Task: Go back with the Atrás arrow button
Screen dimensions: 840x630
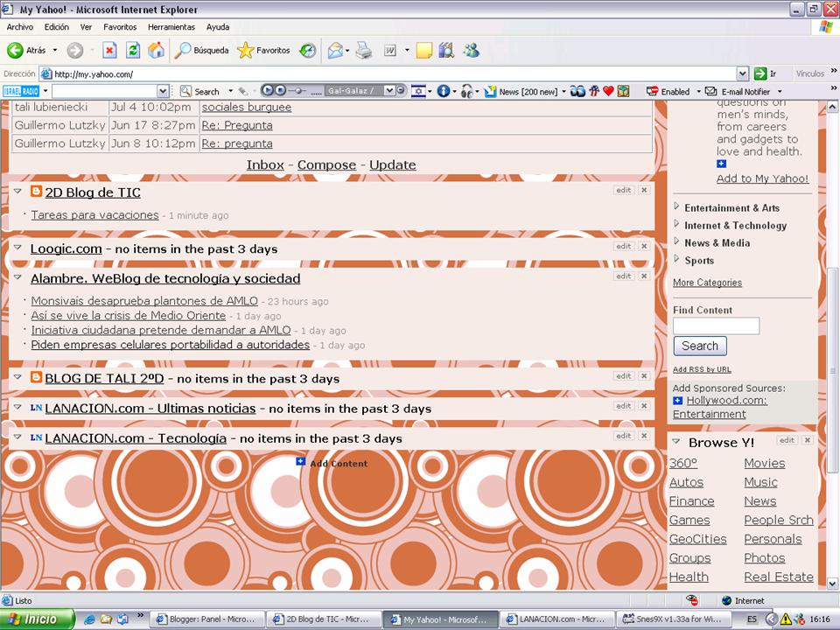Action: click(x=25, y=51)
